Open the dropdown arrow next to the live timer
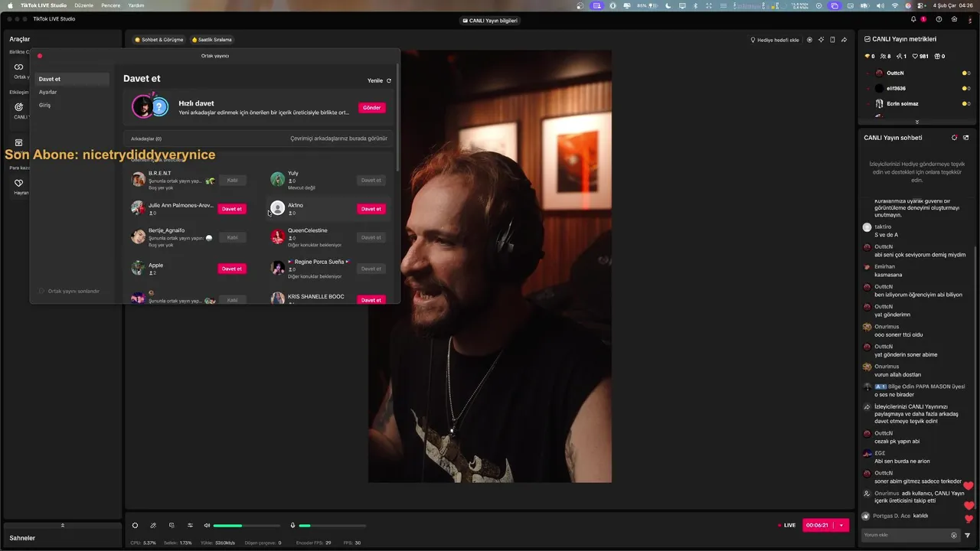 (x=841, y=525)
